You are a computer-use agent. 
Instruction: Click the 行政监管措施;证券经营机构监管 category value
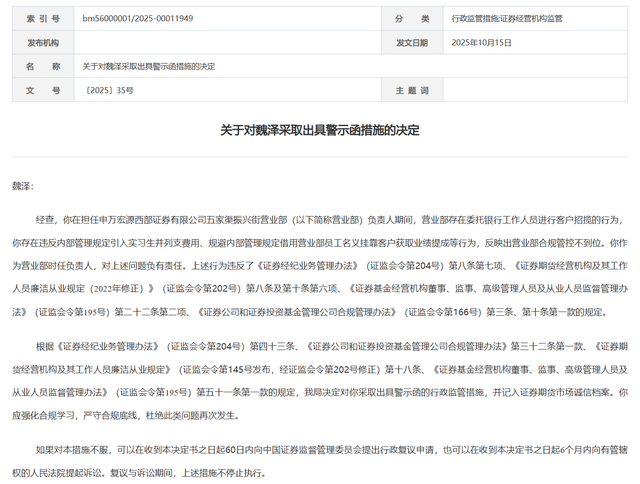[x=507, y=18]
